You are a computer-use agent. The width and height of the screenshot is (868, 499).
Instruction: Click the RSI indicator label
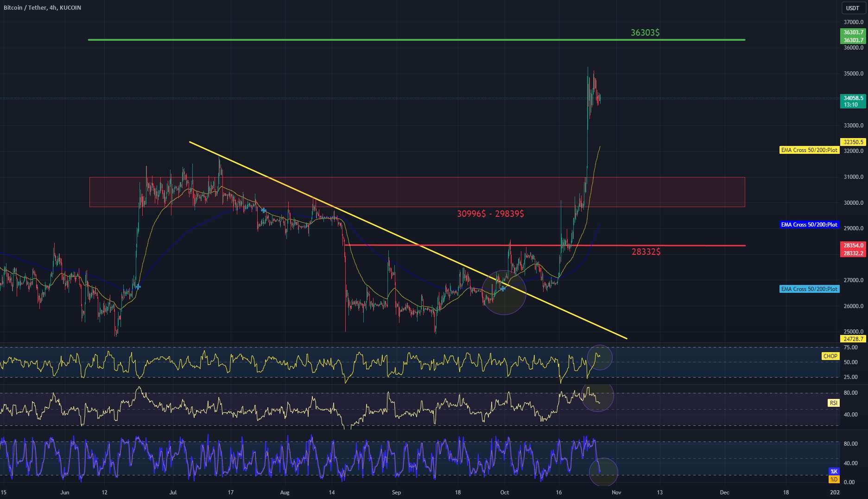833,403
